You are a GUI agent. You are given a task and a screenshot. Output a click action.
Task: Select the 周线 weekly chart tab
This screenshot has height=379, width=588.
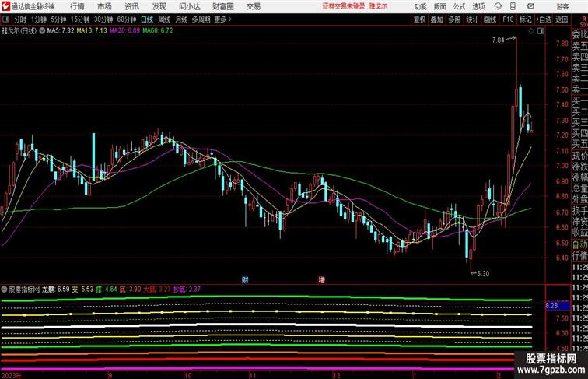click(164, 19)
